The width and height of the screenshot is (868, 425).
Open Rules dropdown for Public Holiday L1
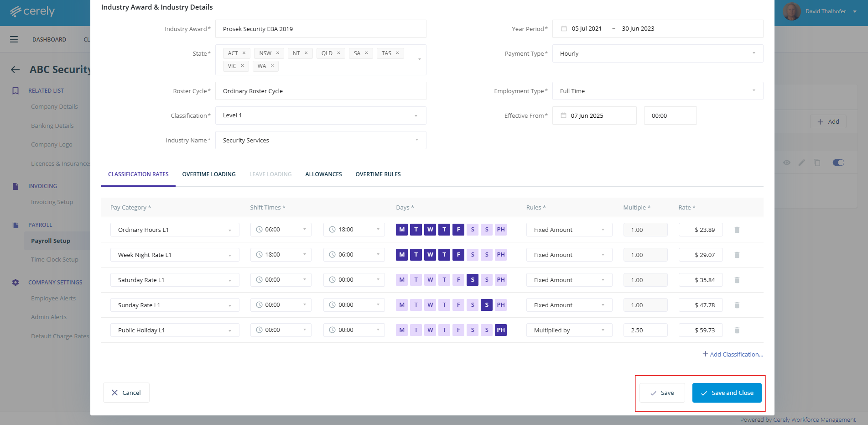click(569, 330)
